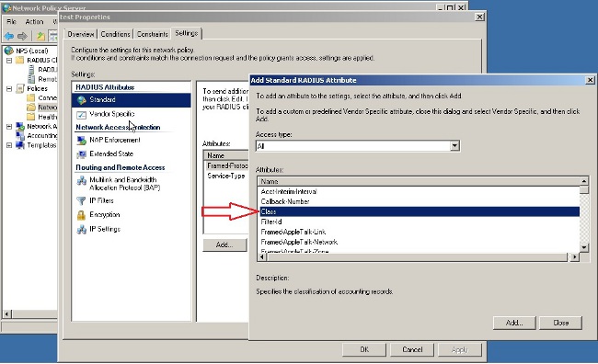Open the Access type dropdown
The width and height of the screenshot is (598, 364).
tap(454, 145)
